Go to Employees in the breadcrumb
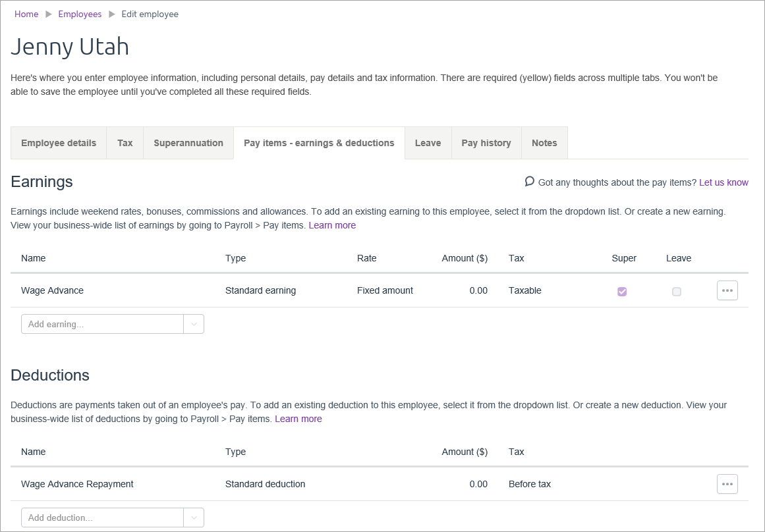Image resolution: width=765 pixels, height=532 pixels. click(80, 14)
